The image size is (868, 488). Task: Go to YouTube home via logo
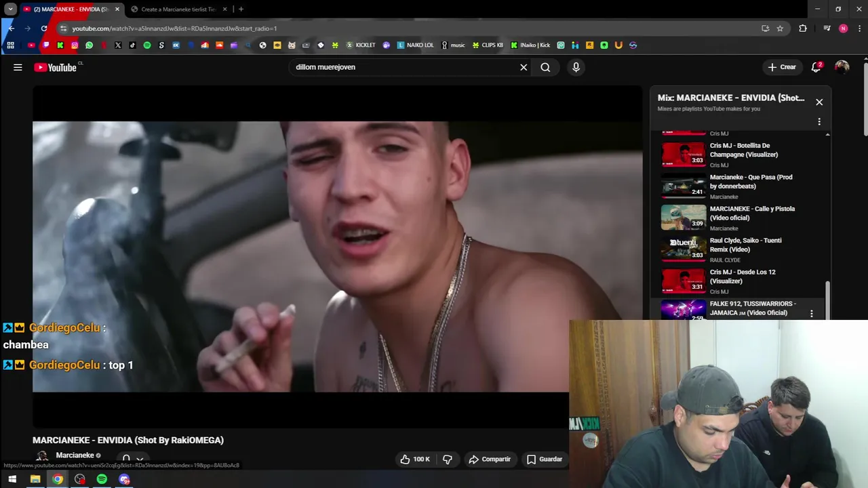[x=55, y=67]
